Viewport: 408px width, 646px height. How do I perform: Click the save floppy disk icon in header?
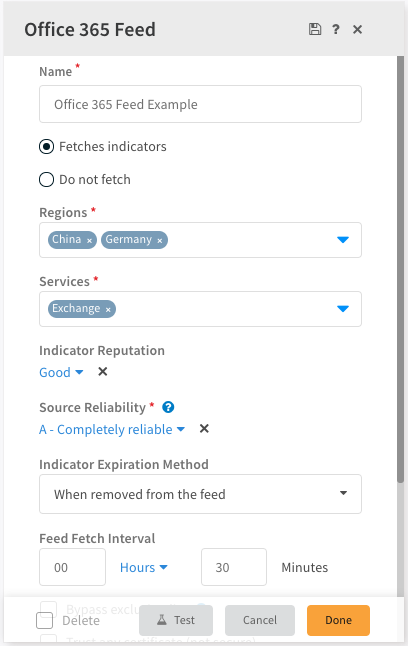tap(315, 29)
